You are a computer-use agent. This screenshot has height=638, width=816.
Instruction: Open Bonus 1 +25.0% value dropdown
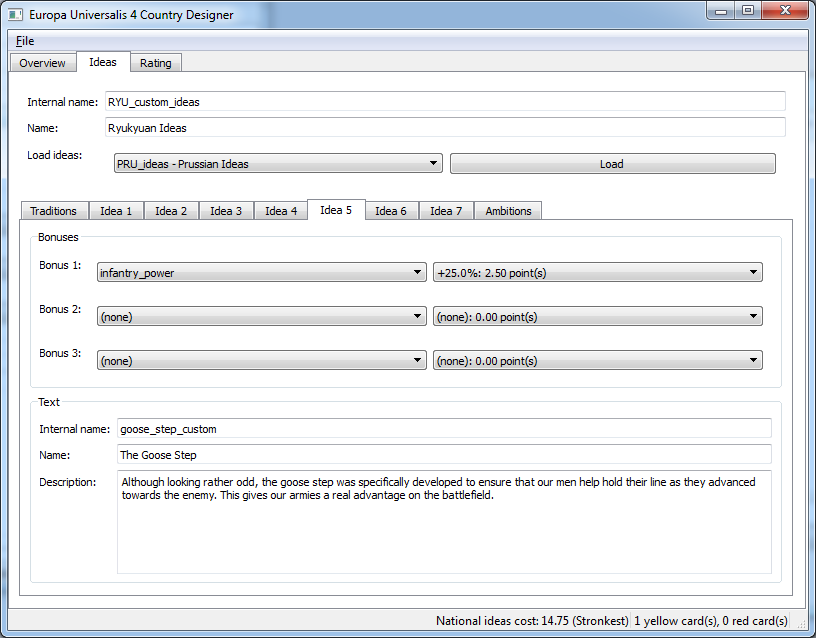tap(598, 272)
